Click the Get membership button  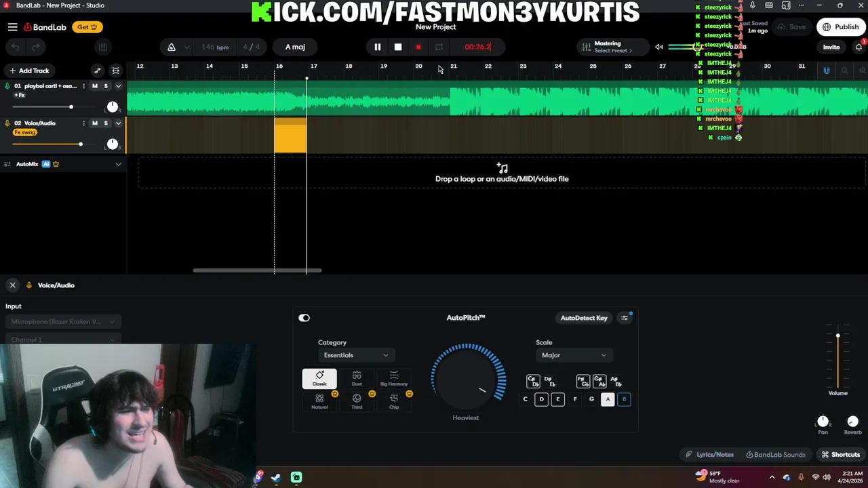87,27
